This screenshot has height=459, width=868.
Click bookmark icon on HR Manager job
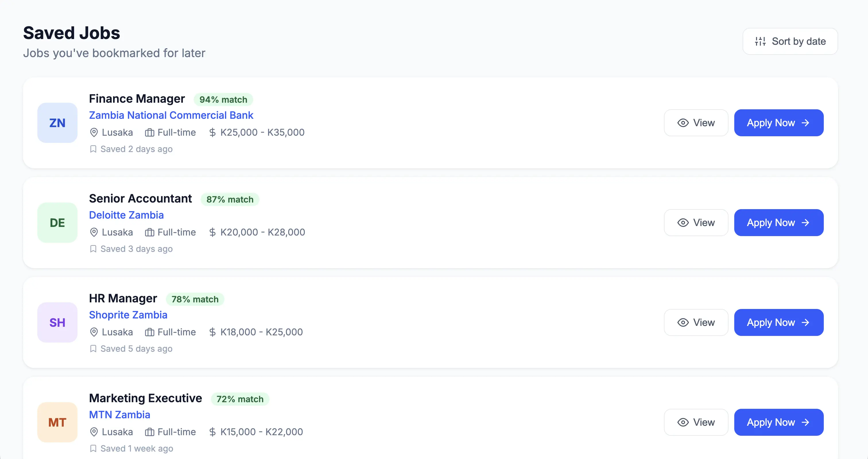click(x=93, y=349)
